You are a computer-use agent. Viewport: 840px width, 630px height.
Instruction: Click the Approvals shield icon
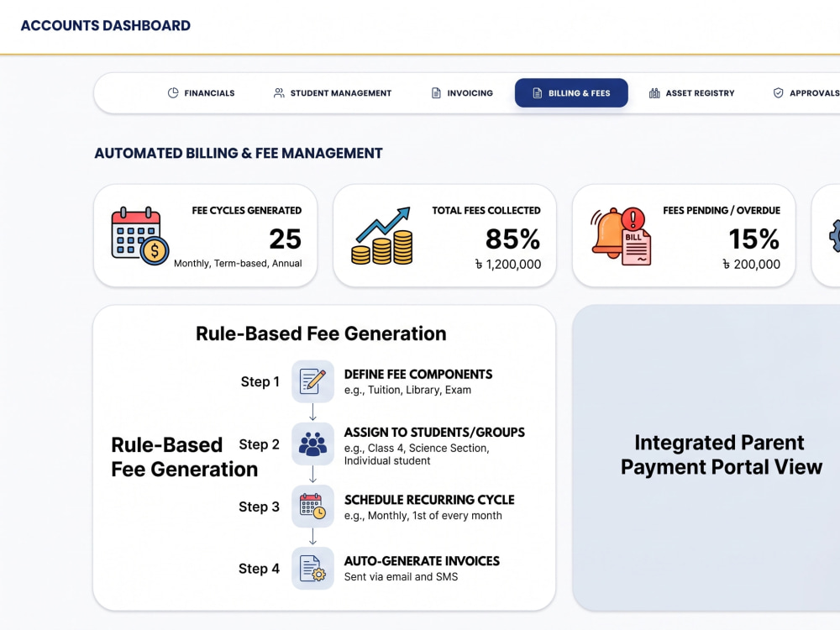778,92
